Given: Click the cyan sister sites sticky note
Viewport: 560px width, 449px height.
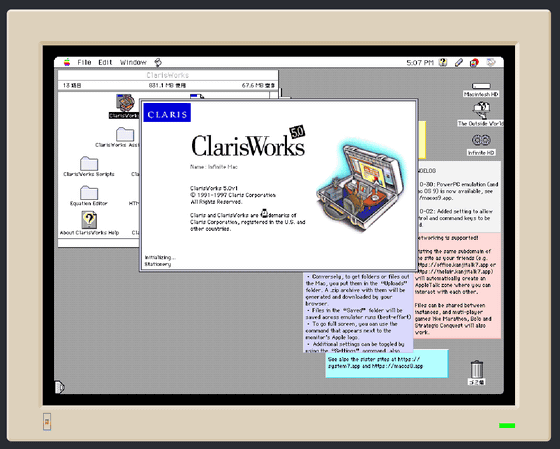Looking at the screenshot, I should click(x=387, y=363).
